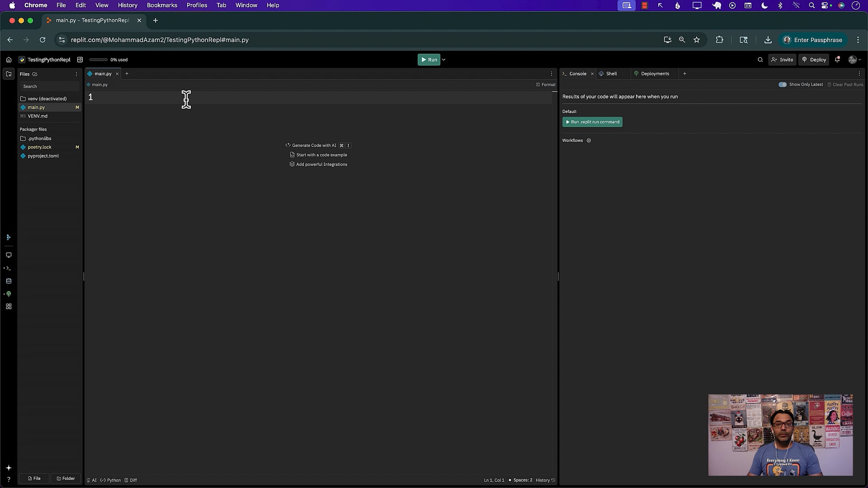868x488 pixels.
Task: Open the help question mark icon
Action: tap(9, 479)
